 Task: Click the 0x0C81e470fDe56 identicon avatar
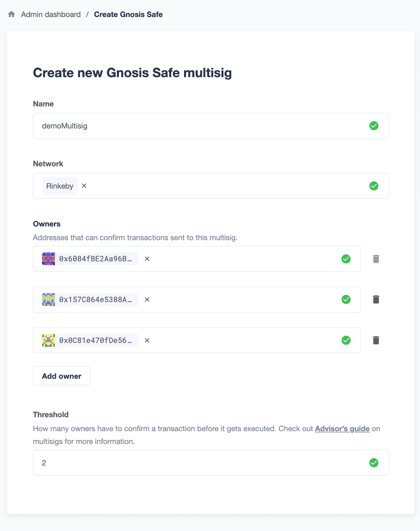(48, 341)
